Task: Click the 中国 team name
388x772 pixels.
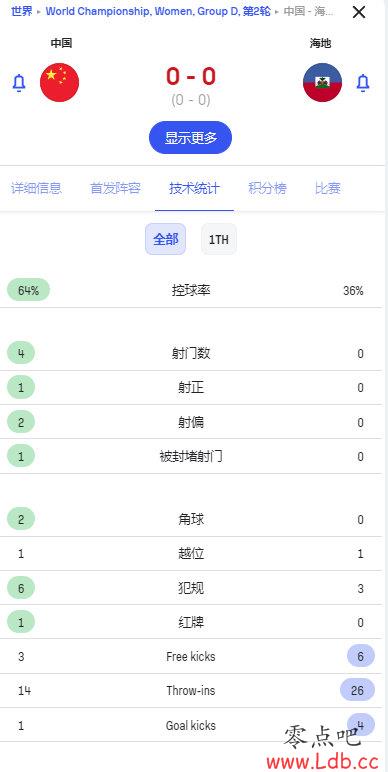Action: [x=62, y=43]
